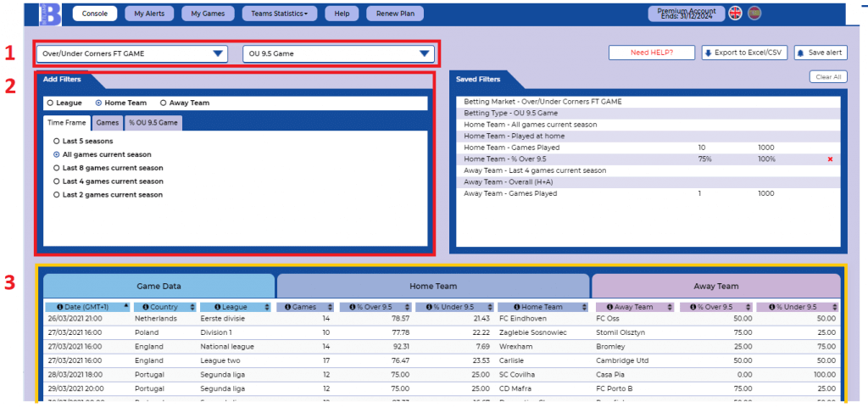Click Home Team table group header
The image size is (868, 407).
tap(433, 287)
